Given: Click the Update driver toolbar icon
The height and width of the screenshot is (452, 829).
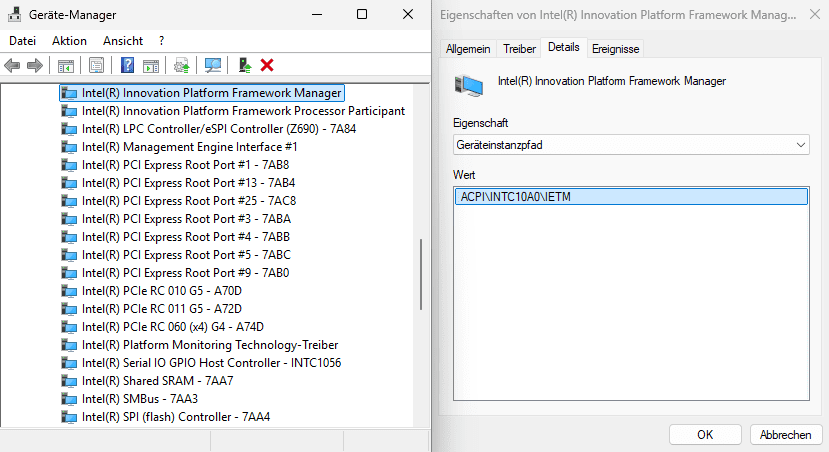Looking at the screenshot, I should (x=181, y=65).
